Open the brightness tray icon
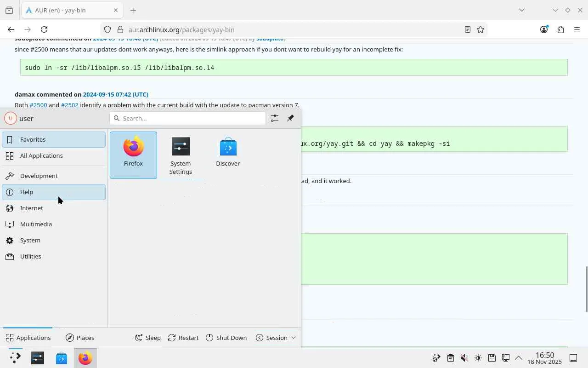This screenshot has width=588, height=368. pyautogui.click(x=478, y=358)
